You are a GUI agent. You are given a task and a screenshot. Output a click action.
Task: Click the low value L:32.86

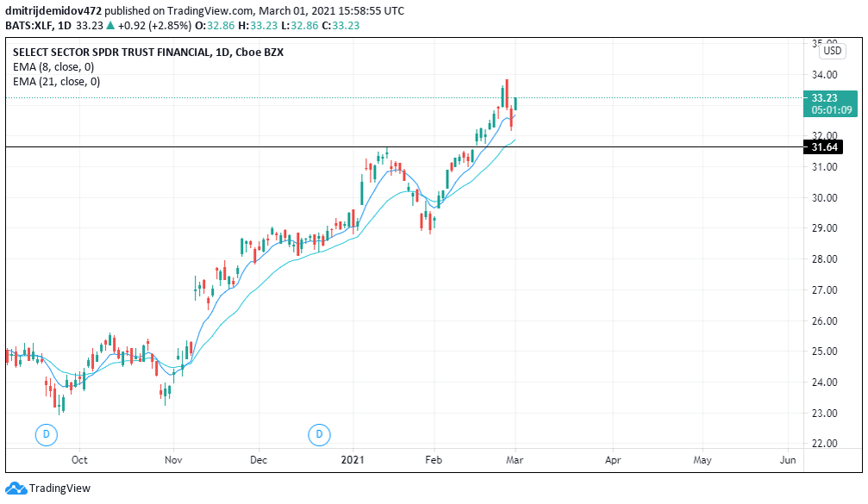click(x=299, y=26)
